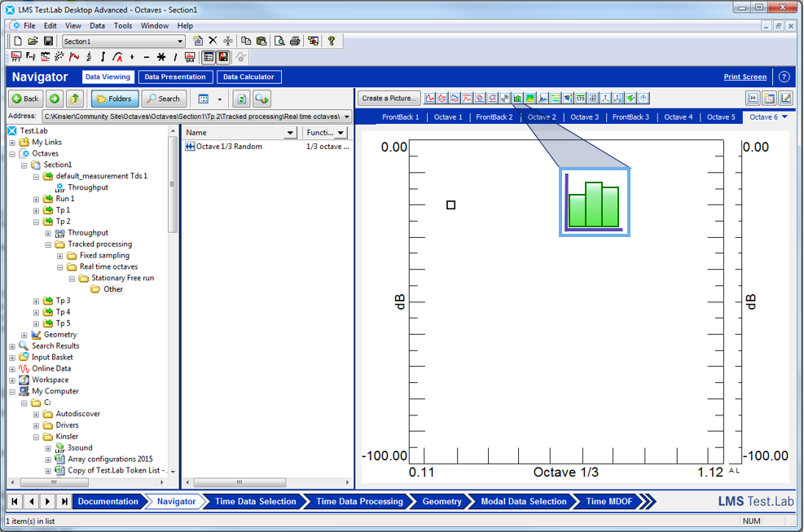
Task: Click the Save icon in toolbar
Action: (48, 41)
